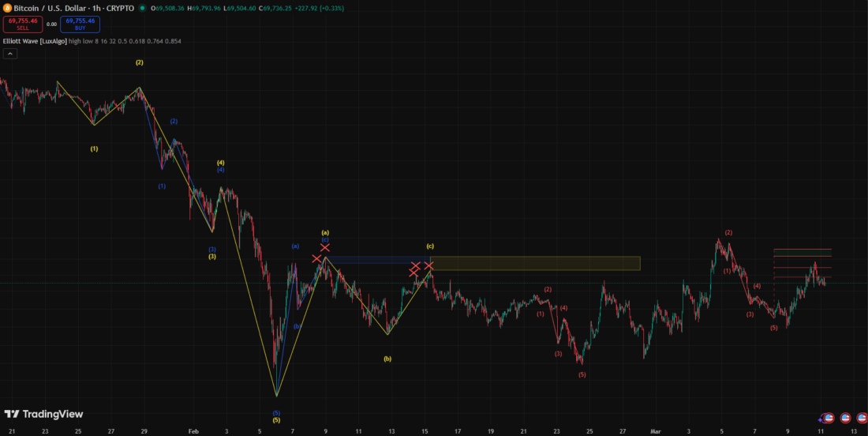The image size is (868, 436).
Task: Click the blue BUY 69,755.46 button
Action: 80,24
